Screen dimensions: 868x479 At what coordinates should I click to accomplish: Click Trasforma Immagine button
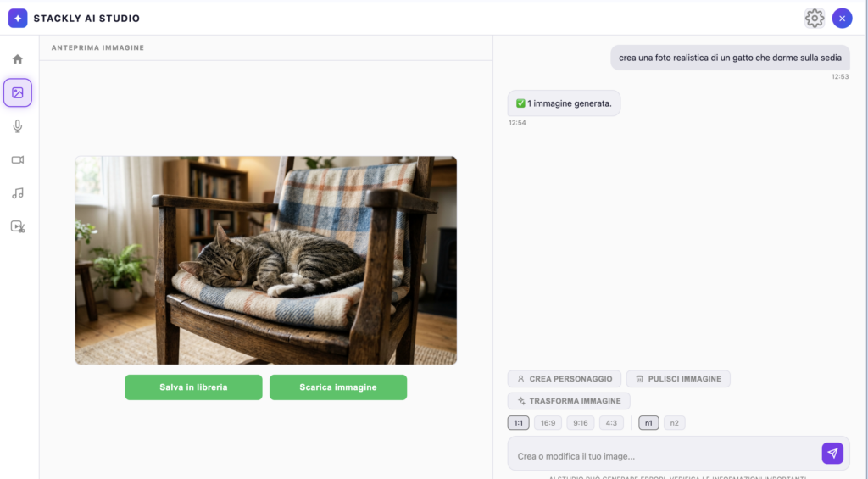pyautogui.click(x=569, y=401)
